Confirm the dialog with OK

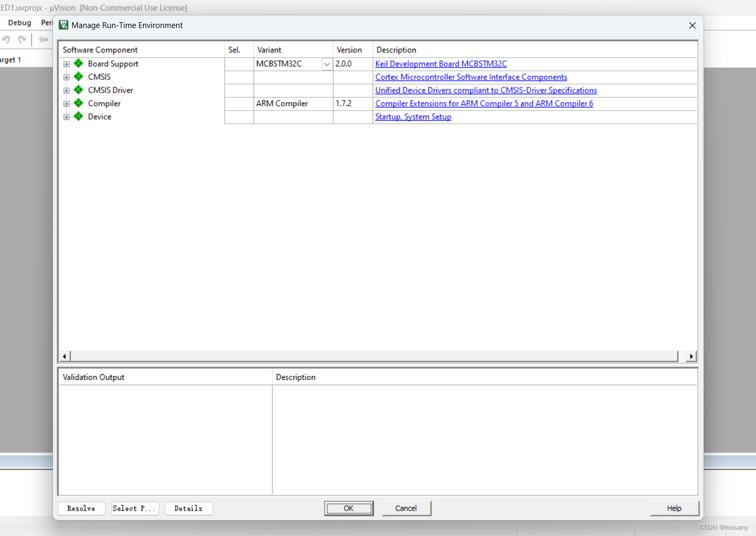349,508
